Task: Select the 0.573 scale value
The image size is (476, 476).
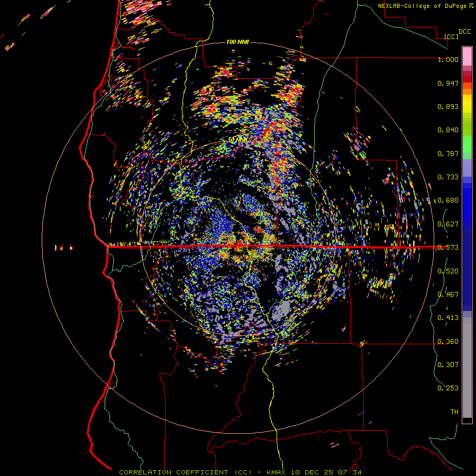Action: point(448,248)
